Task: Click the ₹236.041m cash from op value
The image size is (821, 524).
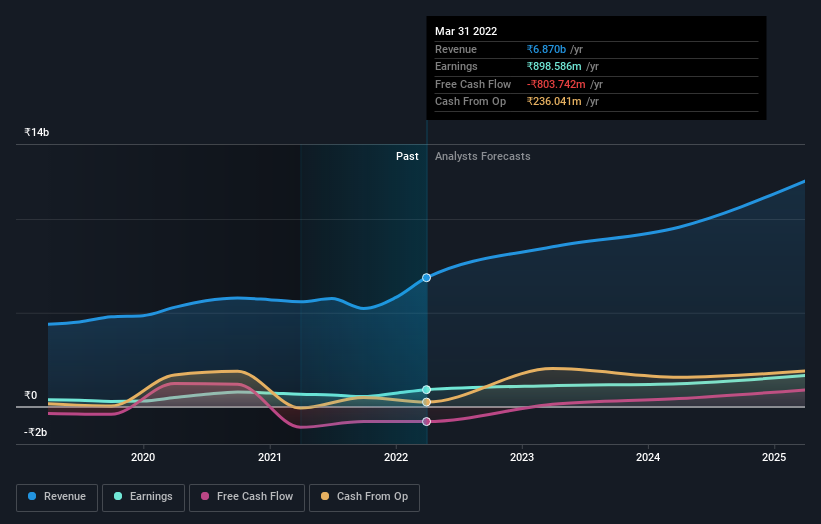Action: [554, 102]
